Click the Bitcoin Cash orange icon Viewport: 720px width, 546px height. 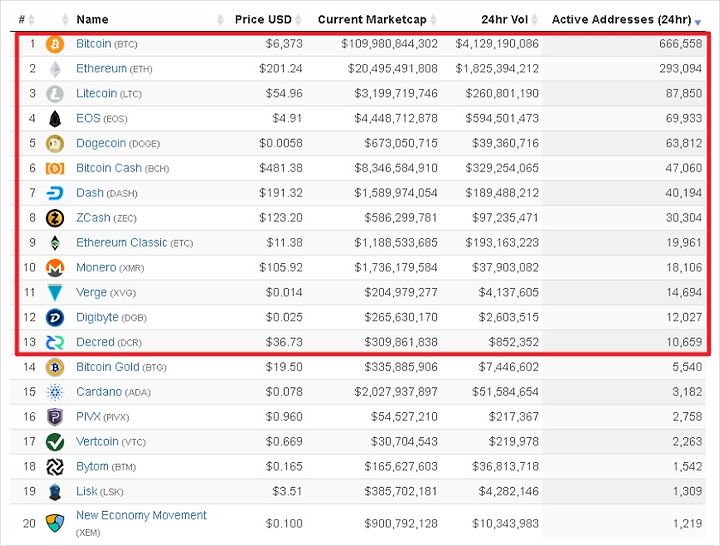[55, 169]
